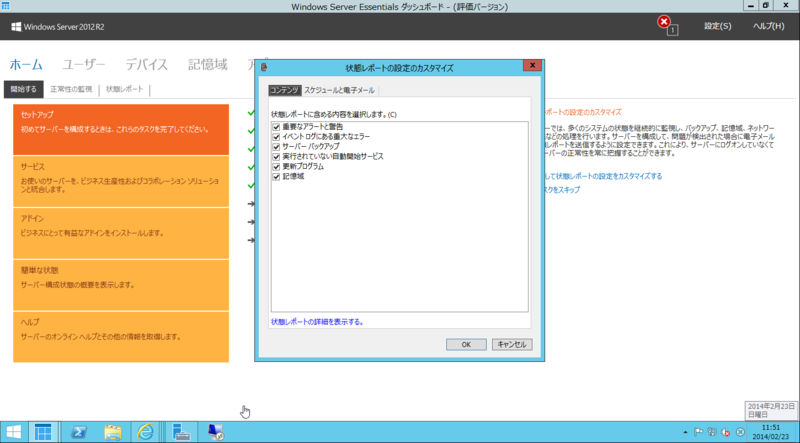Select the 正常性の監視 sub-tab
This screenshot has width=800, height=443.
click(71, 89)
